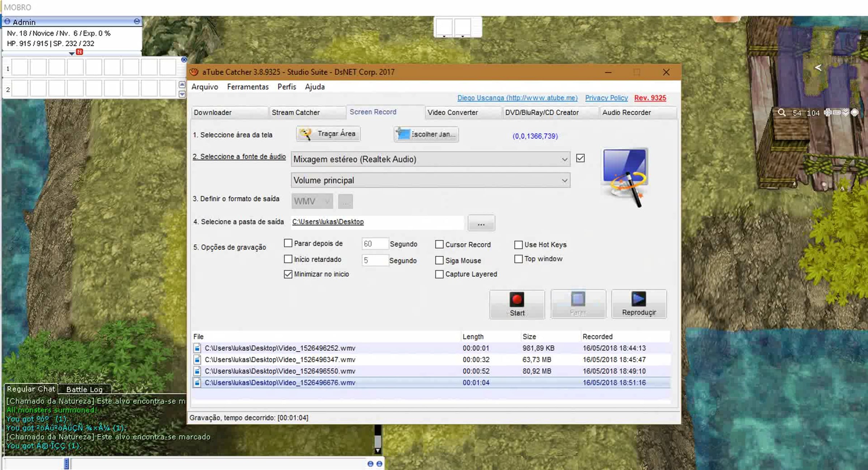Screen dimensions: 868x470
Task: Click the hotkey bar down arrow
Action: 182,94
